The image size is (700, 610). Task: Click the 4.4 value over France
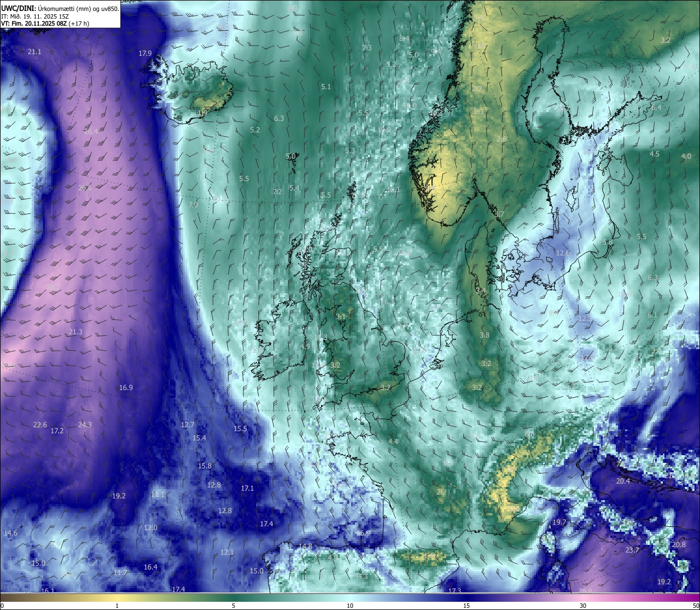pos(393,441)
